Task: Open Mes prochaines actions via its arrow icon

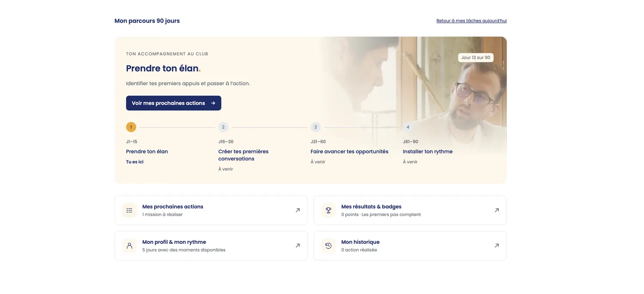Action: [x=298, y=210]
